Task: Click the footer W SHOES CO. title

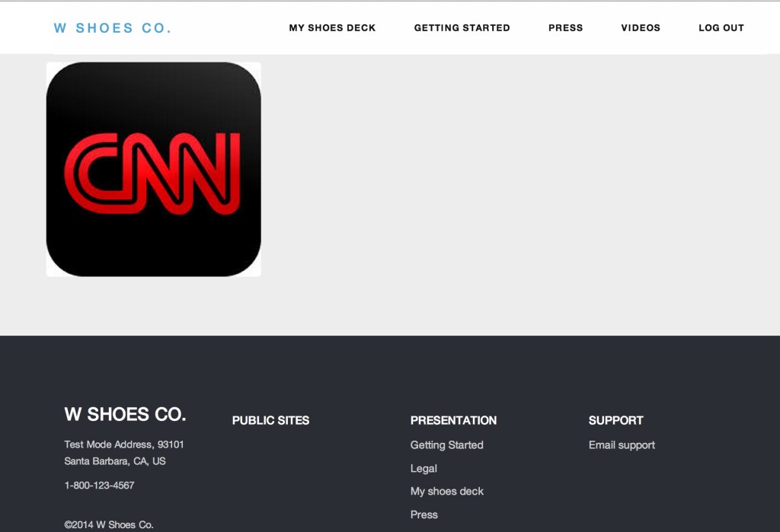Action: [x=126, y=414]
